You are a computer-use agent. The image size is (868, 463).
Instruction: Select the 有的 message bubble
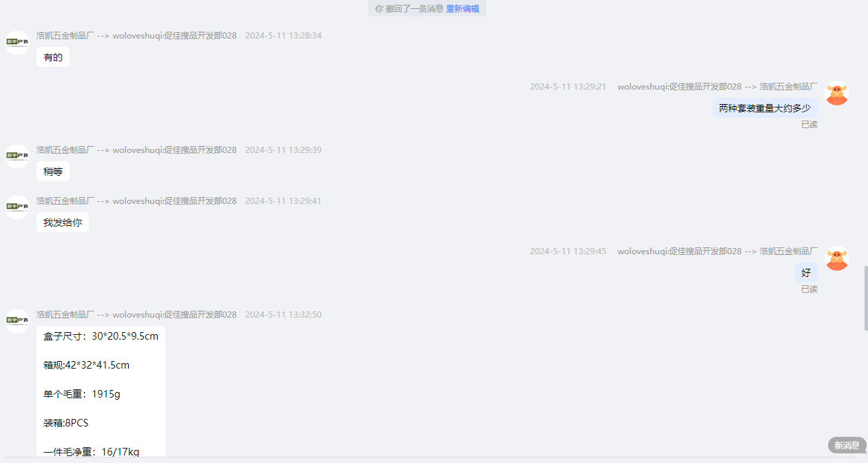53,57
